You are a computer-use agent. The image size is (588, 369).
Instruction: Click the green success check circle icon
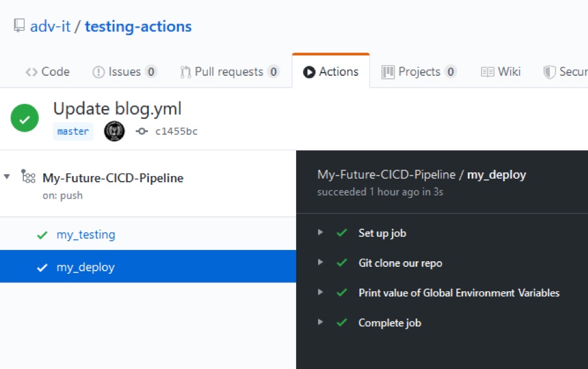pyautogui.click(x=24, y=118)
